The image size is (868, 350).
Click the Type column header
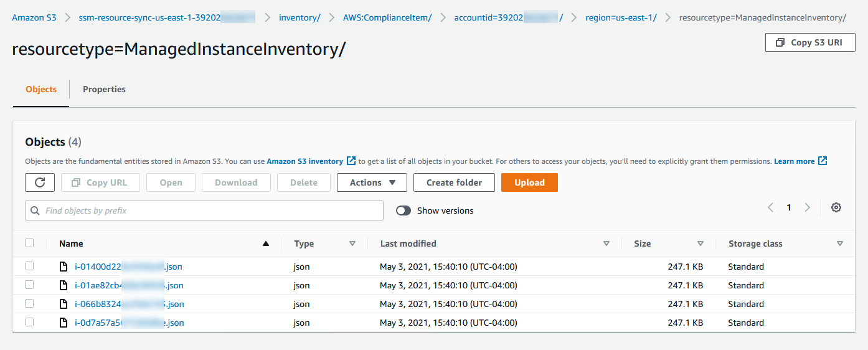point(304,244)
